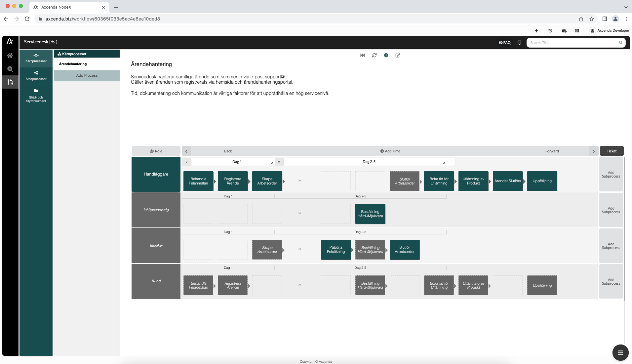The width and height of the screenshot is (632, 364).
Task: Click the refresh icon above the process title
Action: pos(374,55)
